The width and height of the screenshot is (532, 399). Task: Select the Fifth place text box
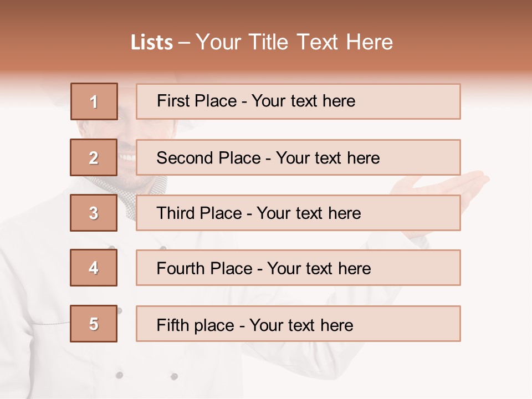[x=298, y=324]
